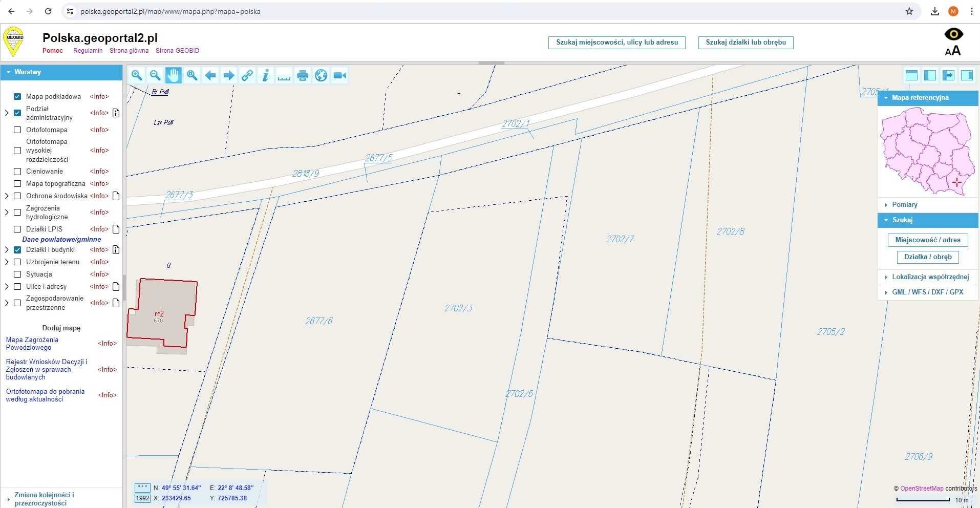This screenshot has height=508, width=980.
Task: Select the zoom in magnifier tool
Action: (x=137, y=76)
